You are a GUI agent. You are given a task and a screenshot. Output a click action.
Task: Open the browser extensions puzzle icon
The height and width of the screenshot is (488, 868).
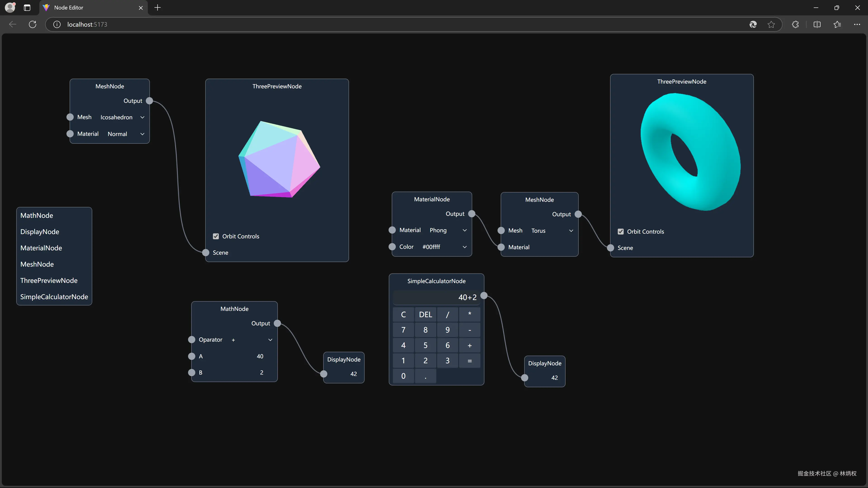pyautogui.click(x=795, y=24)
